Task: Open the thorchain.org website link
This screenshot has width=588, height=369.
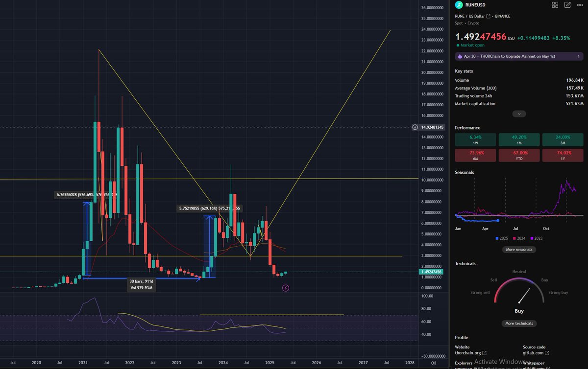Action: pos(468,353)
